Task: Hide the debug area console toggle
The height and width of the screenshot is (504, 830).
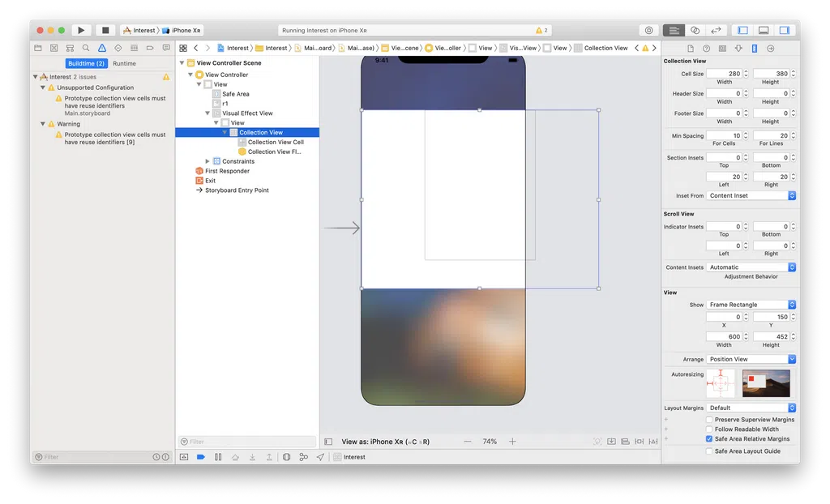Action: 184,457
